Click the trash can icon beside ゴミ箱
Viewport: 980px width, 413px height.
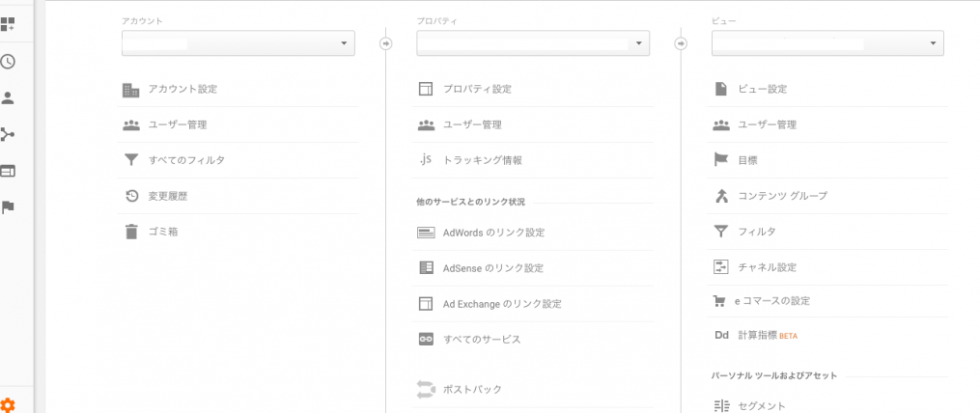(130, 232)
